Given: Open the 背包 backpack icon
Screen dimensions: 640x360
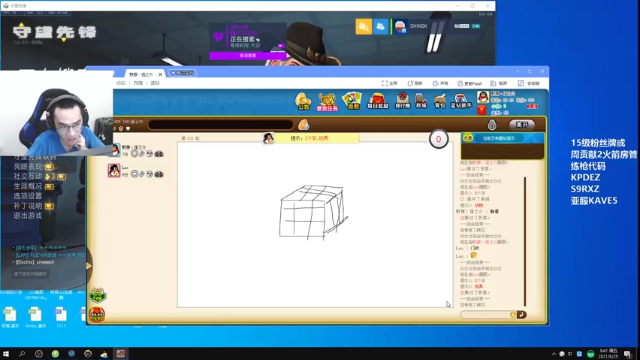Looking at the screenshot, I should pos(440,101).
